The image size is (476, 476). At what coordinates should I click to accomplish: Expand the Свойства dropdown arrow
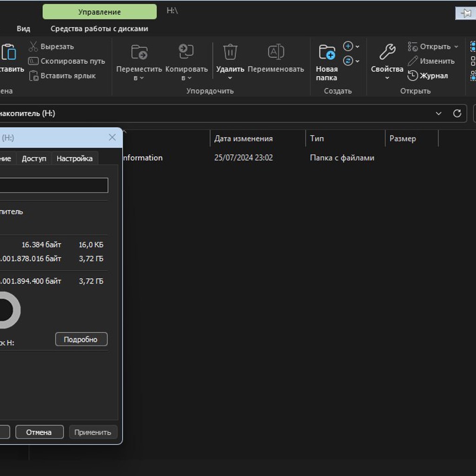(387, 78)
